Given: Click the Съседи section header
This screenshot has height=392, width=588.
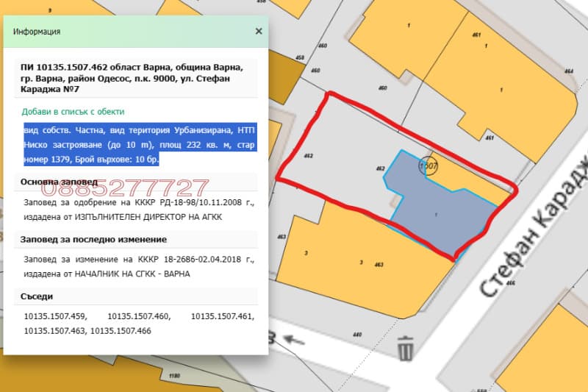Looking at the screenshot, I should (x=37, y=296).
